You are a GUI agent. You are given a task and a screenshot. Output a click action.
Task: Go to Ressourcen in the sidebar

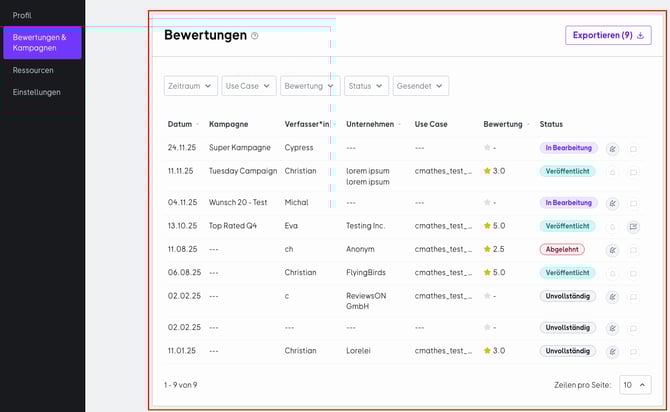tap(33, 70)
